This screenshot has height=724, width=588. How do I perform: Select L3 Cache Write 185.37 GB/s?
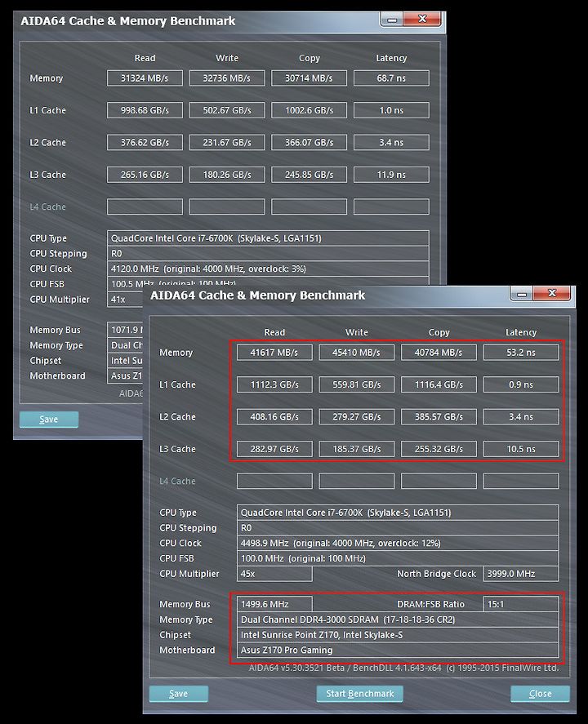[x=357, y=449]
